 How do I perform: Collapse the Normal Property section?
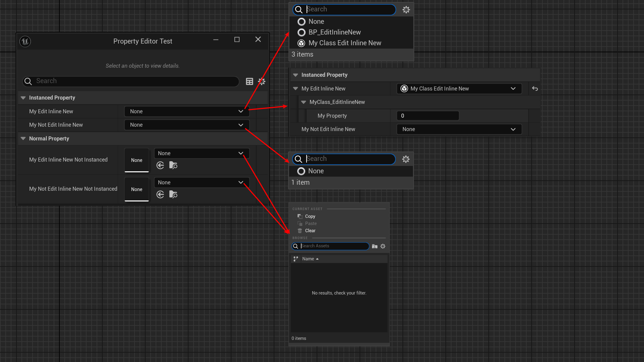tap(23, 138)
